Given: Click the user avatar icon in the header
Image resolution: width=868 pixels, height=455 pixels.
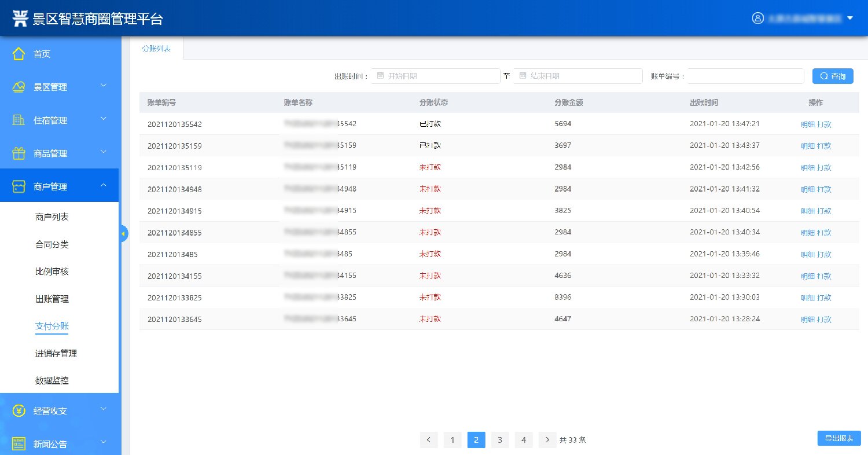Looking at the screenshot, I should [758, 18].
